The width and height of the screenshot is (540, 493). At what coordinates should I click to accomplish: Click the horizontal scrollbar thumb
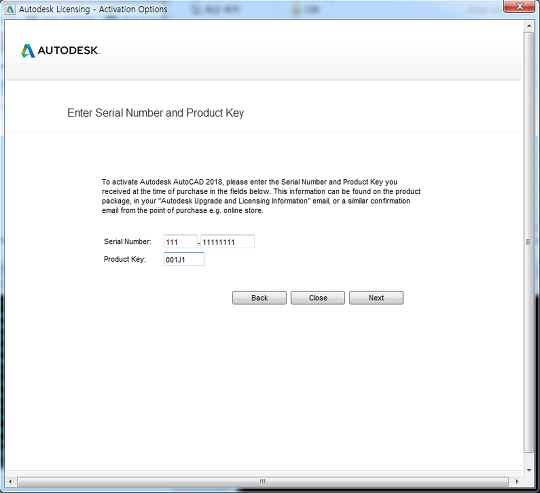(263, 481)
